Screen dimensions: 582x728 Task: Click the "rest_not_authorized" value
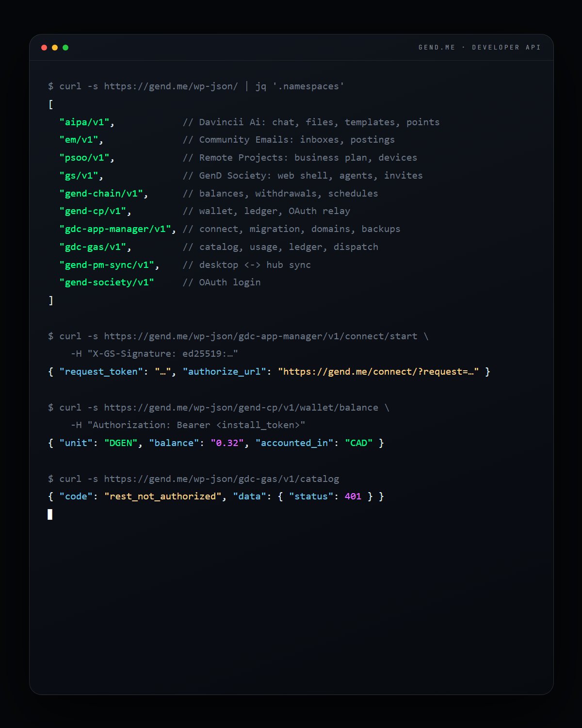[162, 496]
